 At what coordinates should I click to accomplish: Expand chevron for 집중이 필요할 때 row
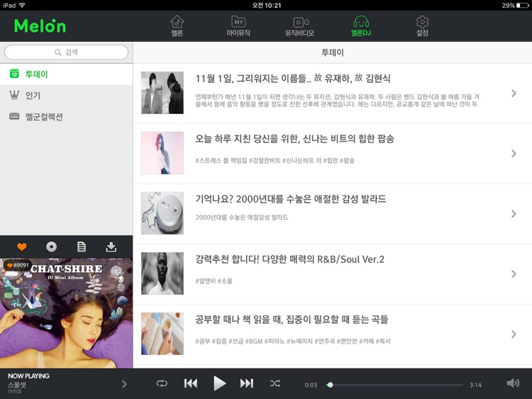pos(514,335)
